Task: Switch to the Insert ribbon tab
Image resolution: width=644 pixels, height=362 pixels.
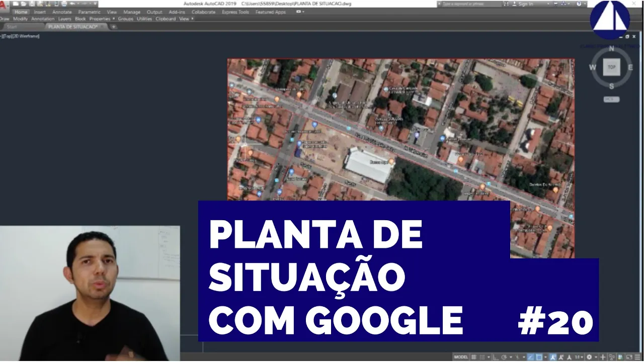Action: (40, 12)
